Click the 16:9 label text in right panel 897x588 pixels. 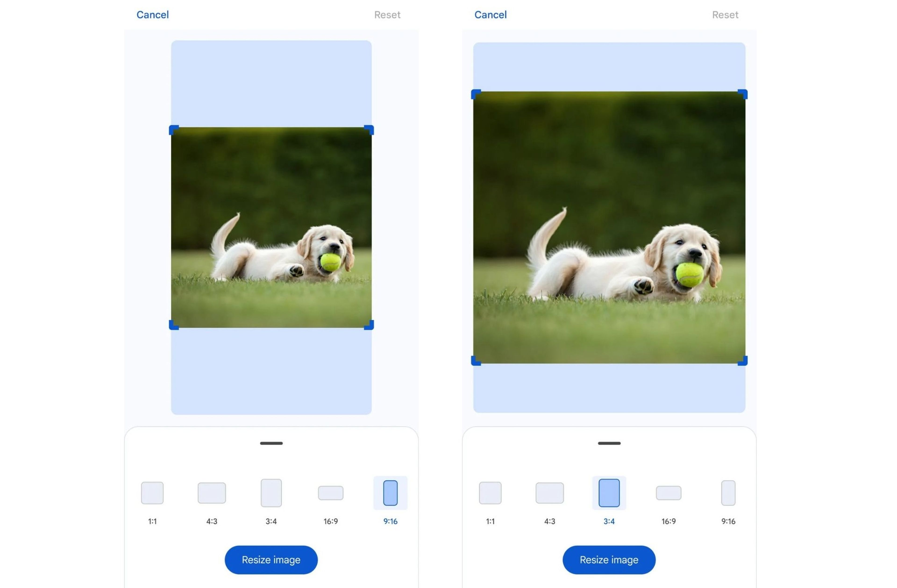(669, 521)
